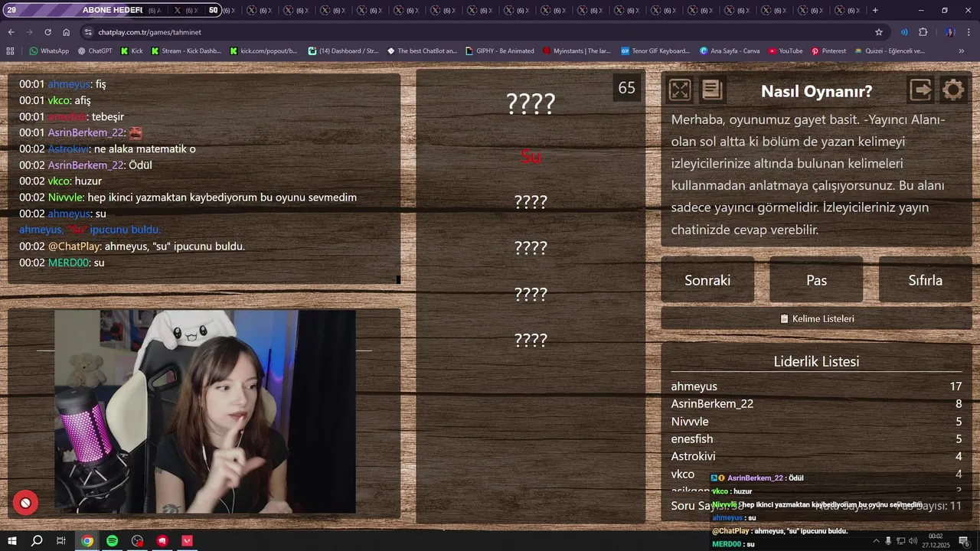The image size is (980, 551).
Task: Click the Sonraki button
Action: tap(707, 280)
